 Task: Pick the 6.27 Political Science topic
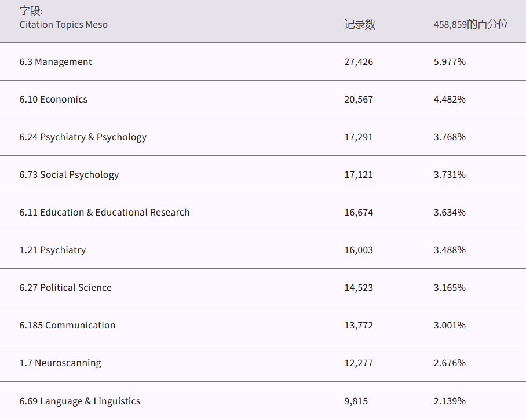[x=65, y=288]
